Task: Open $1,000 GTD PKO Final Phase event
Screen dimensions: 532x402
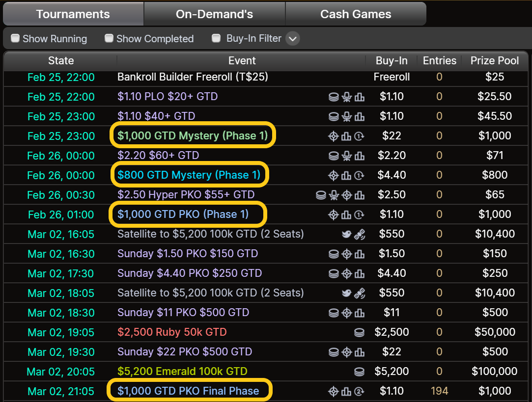Action: 188,391
